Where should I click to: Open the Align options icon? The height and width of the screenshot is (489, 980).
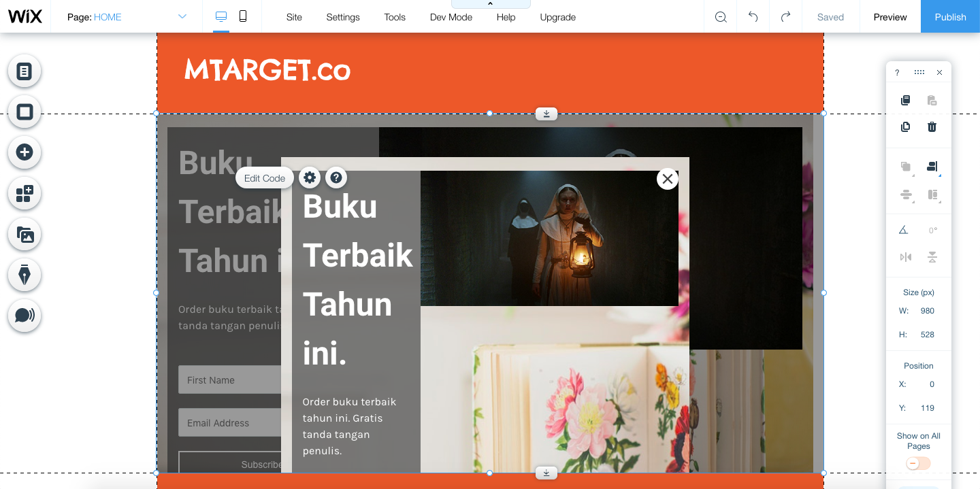click(932, 167)
